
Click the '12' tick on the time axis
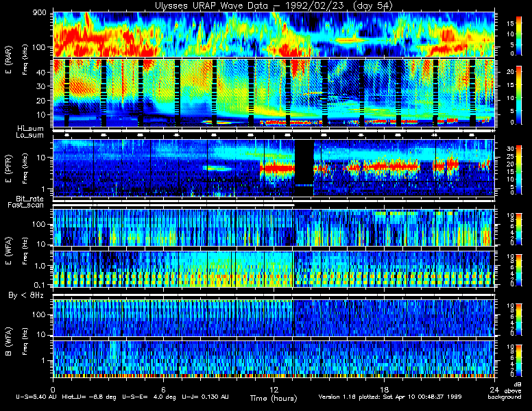(274, 389)
